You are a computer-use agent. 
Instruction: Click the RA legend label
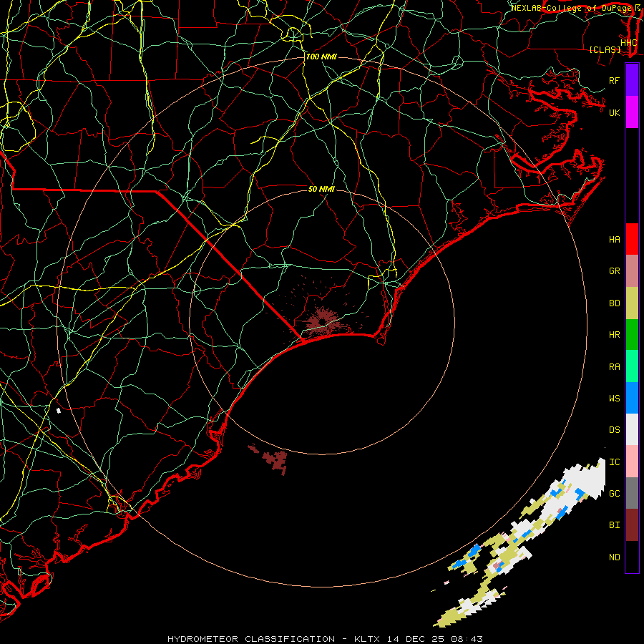(614, 367)
